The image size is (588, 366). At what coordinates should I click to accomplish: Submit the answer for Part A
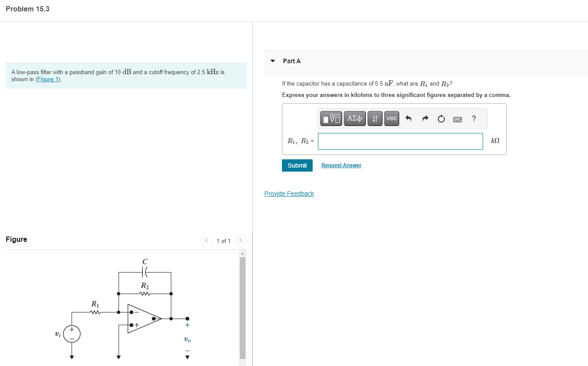297,165
